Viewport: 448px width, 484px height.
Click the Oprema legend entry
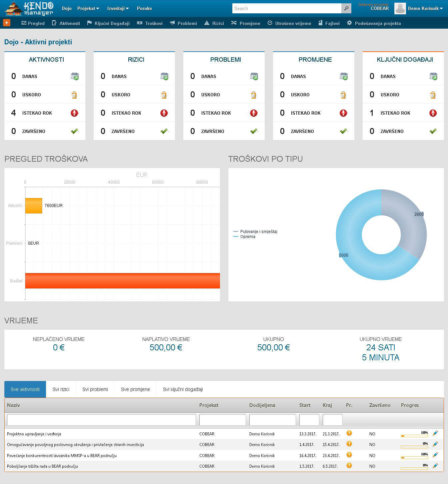[x=244, y=237]
